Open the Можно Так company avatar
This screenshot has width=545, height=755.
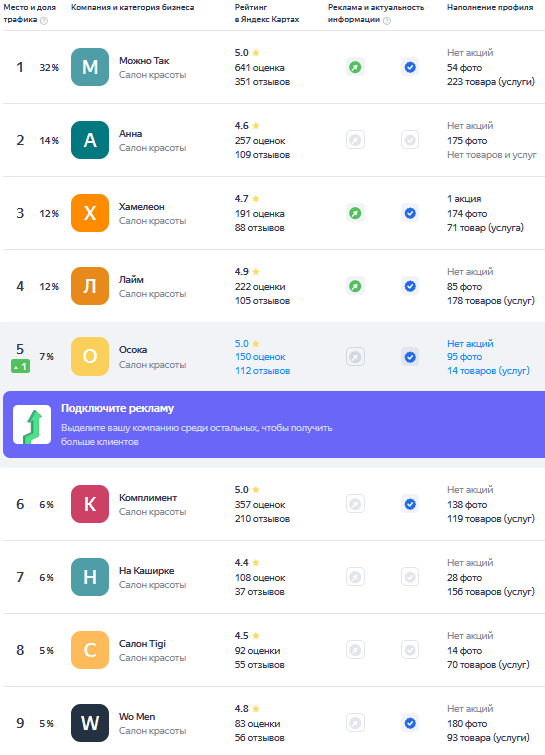point(90,67)
